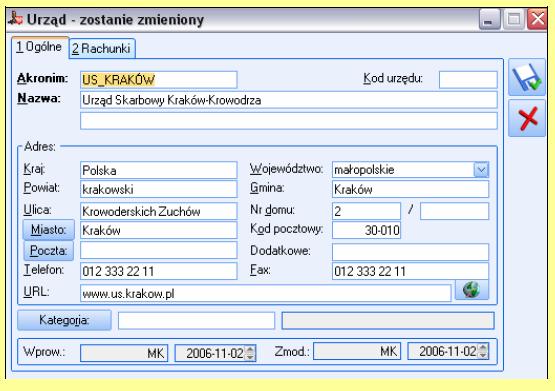The width and height of the screenshot is (555, 391).
Task: Click the Nr domu field with 2
Action: [366, 211]
